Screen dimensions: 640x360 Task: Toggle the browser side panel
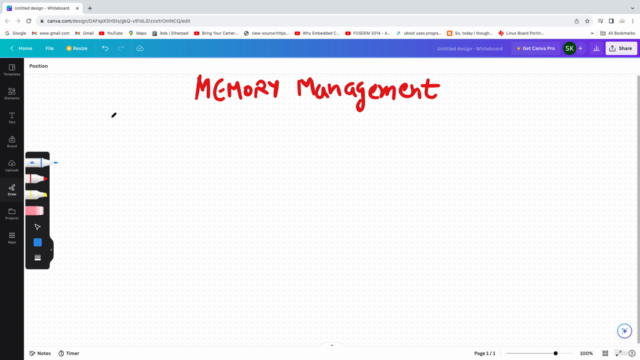coord(611,21)
